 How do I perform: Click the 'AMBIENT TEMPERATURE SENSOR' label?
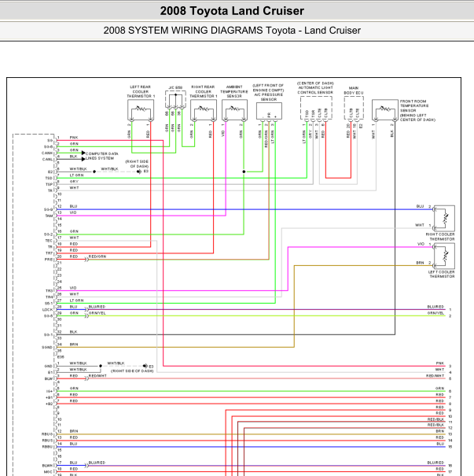tap(234, 91)
